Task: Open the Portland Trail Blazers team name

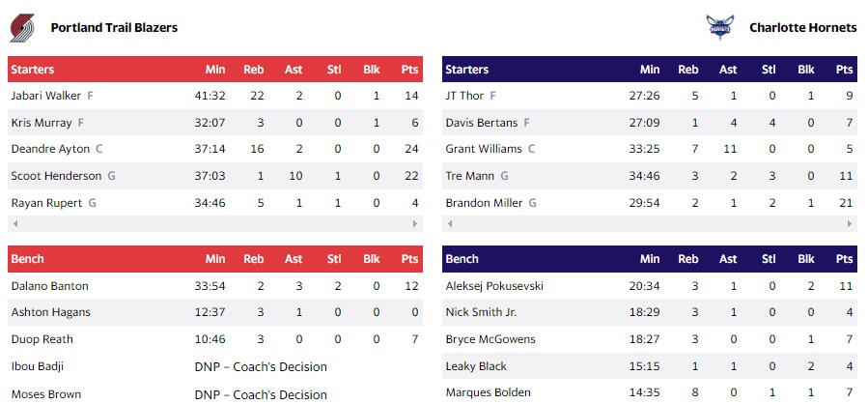Action: click(114, 28)
